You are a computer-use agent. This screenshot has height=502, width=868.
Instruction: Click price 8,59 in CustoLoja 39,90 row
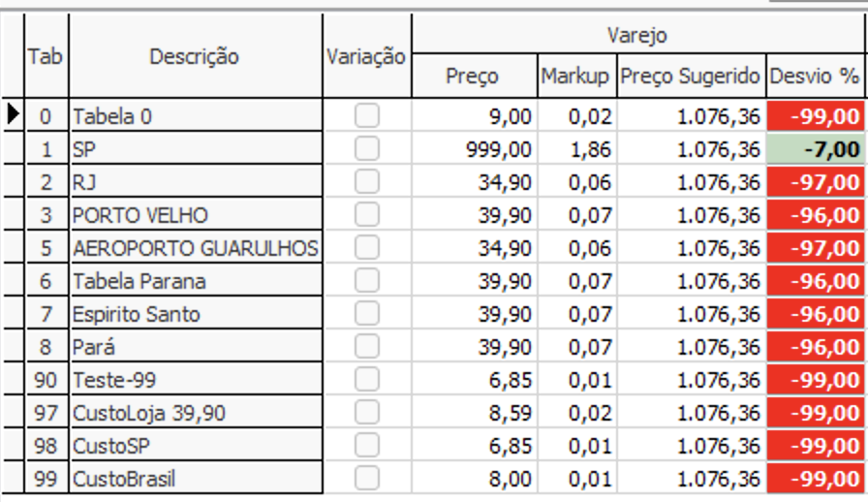pyautogui.click(x=475, y=413)
